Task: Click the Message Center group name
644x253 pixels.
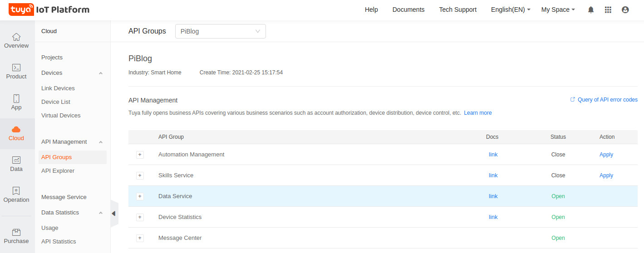Action: 180,238
